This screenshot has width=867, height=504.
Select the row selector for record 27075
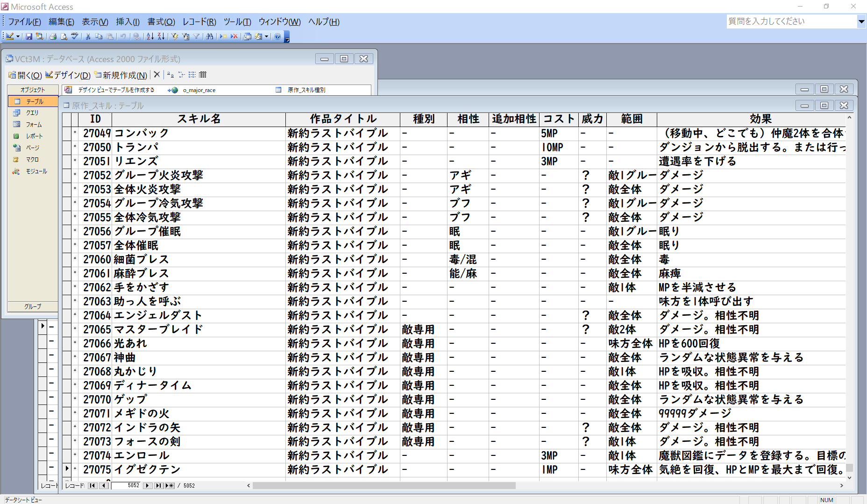[67, 469]
